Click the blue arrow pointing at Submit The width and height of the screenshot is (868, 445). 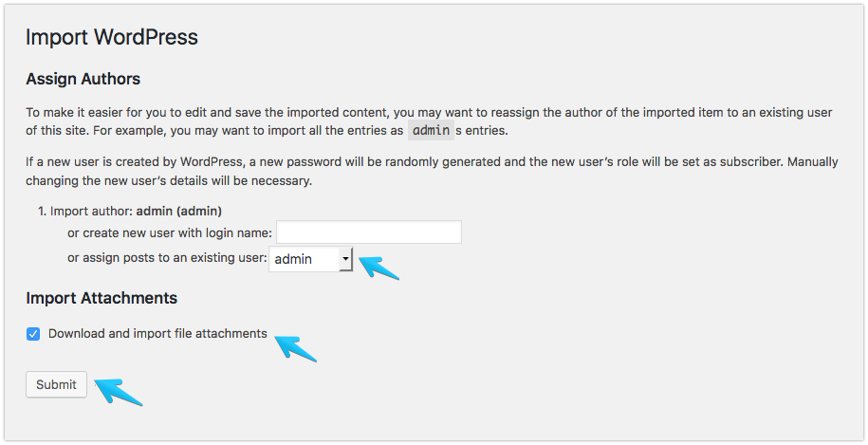click(x=118, y=391)
